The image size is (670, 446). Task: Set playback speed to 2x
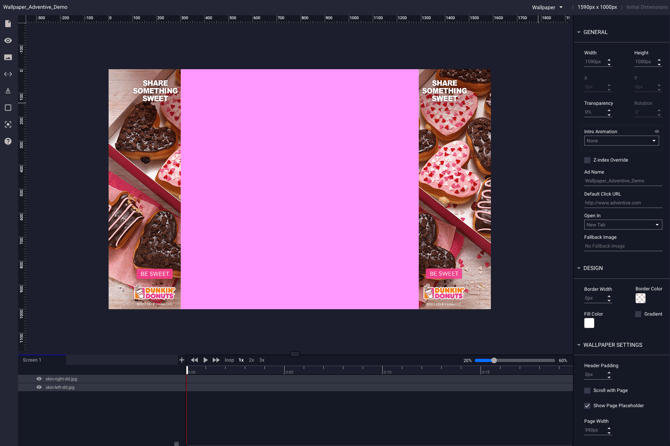click(x=251, y=360)
